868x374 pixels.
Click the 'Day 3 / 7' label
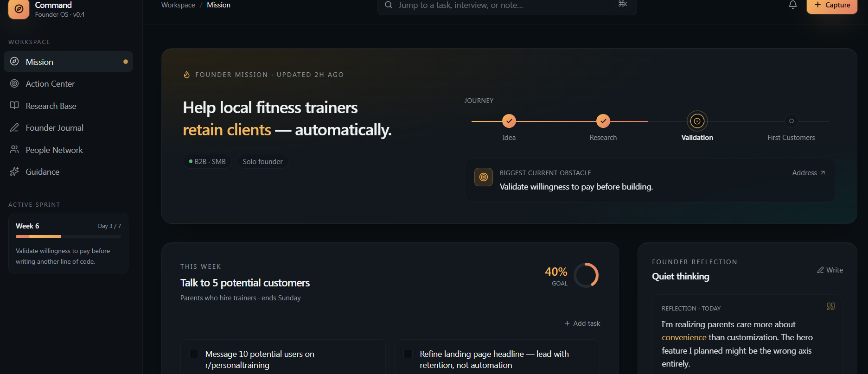(x=109, y=226)
